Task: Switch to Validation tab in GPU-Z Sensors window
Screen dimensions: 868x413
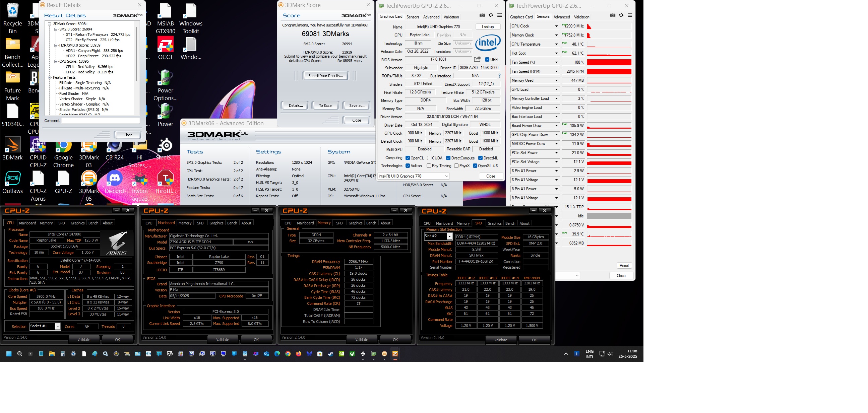Action: point(581,17)
